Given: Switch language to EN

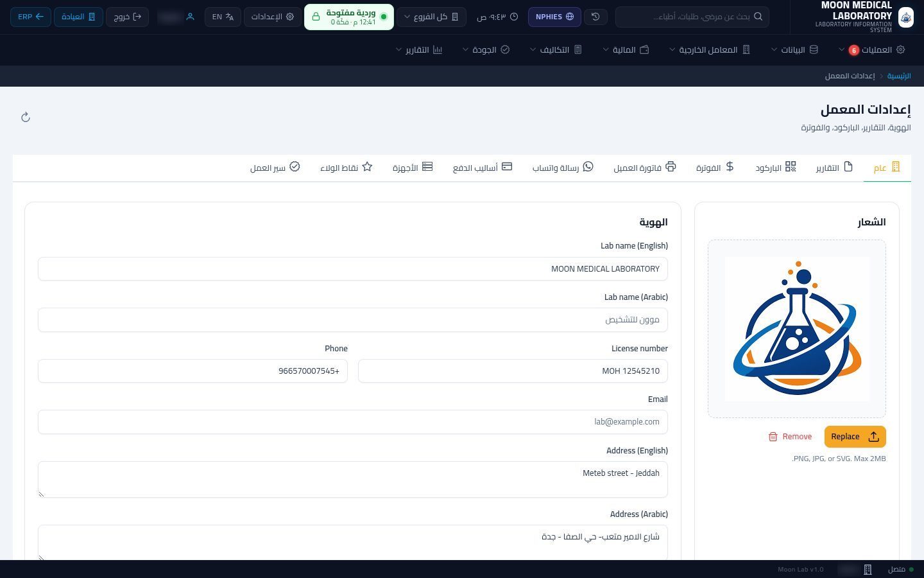Looking at the screenshot, I should (x=223, y=17).
